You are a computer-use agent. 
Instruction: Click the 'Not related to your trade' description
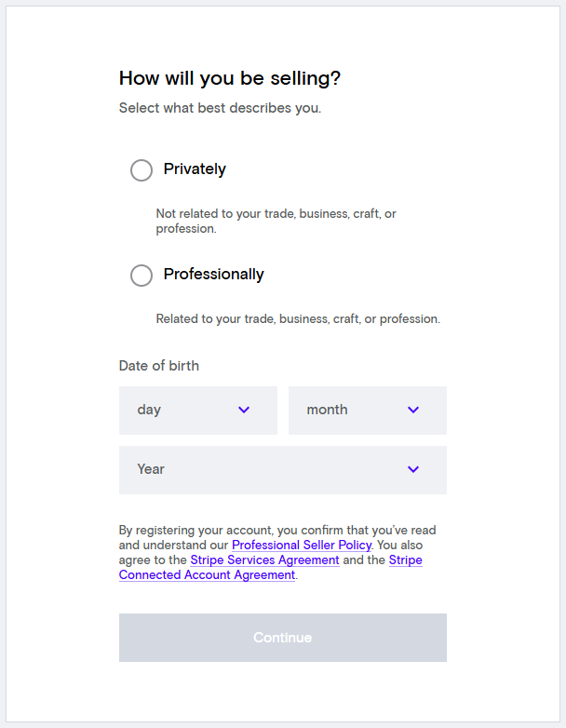[276, 221]
